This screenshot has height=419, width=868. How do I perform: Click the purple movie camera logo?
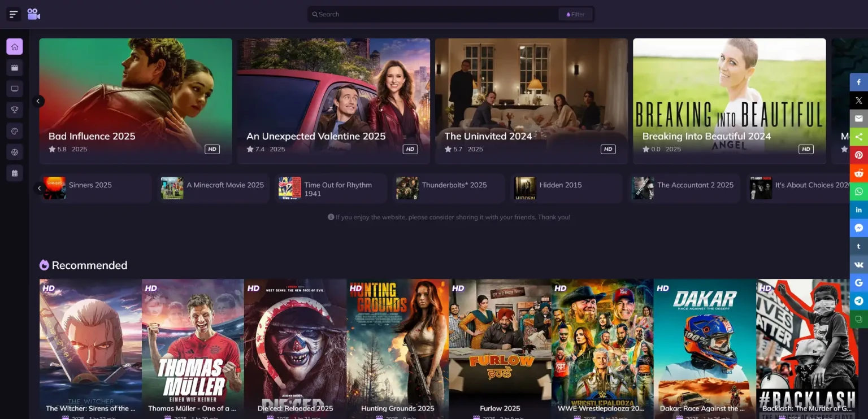point(34,14)
